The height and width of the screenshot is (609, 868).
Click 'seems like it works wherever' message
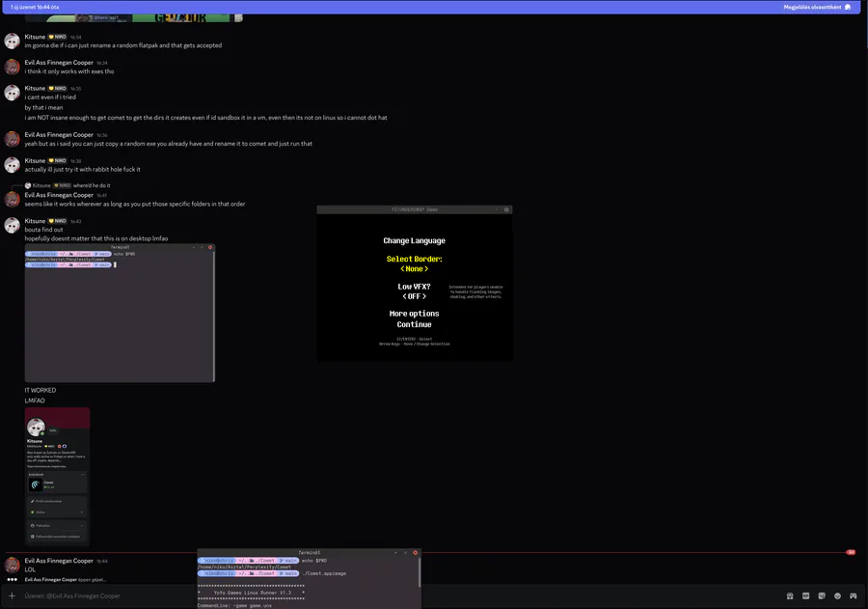tap(135, 204)
